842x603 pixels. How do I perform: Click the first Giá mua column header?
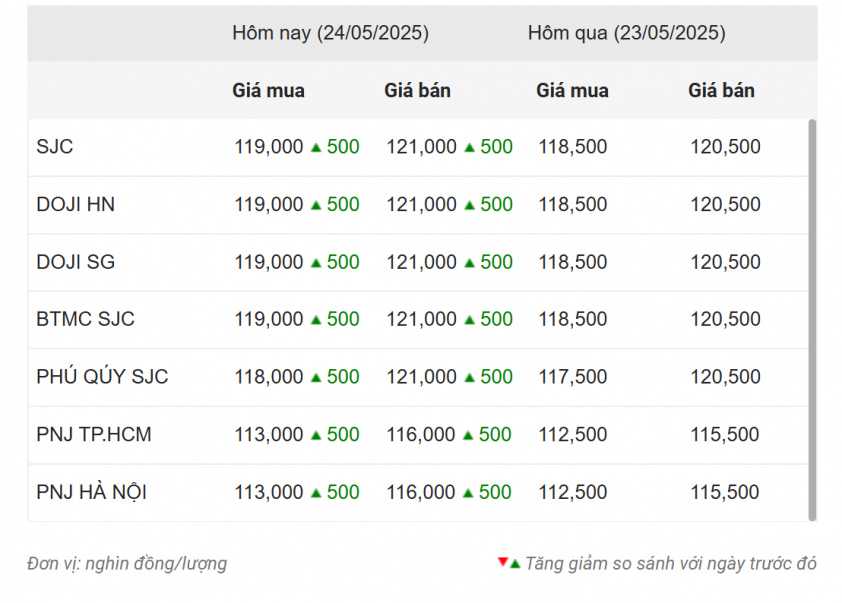[x=268, y=90]
